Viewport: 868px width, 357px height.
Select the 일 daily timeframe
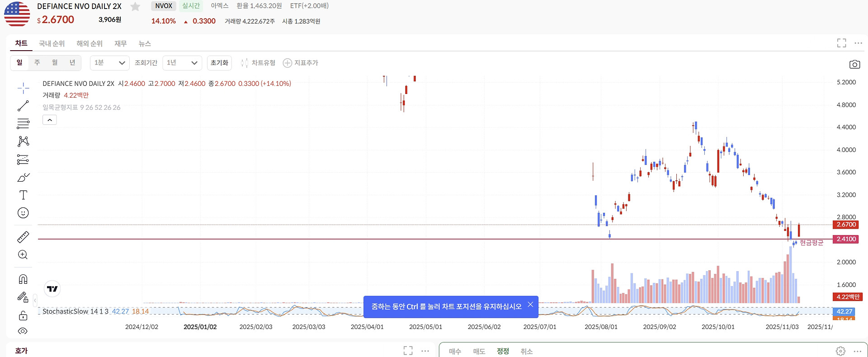point(19,63)
